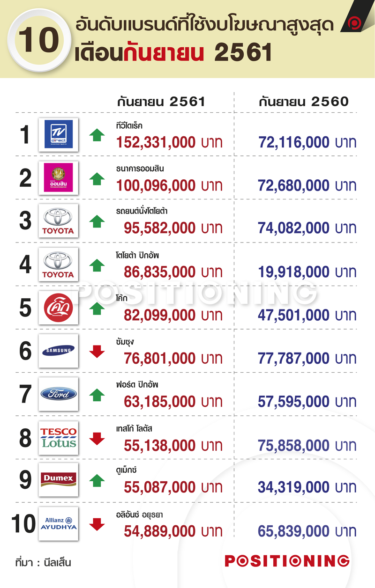Screen dimensions: 375x588
Task: Click the TV Direct logo
Action: tap(59, 134)
